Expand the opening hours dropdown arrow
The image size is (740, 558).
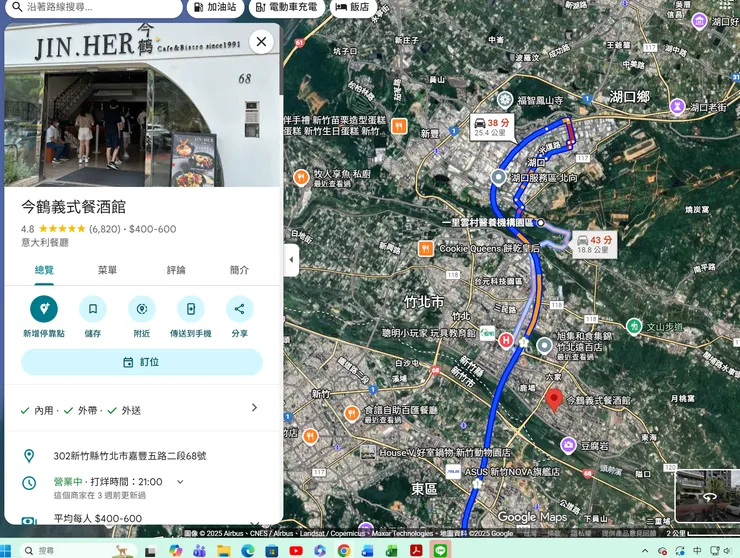[x=180, y=482]
